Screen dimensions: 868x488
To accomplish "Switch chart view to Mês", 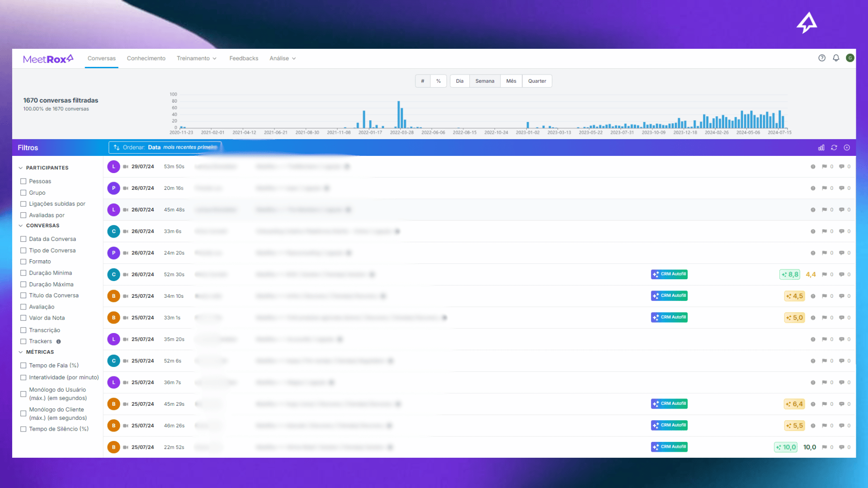I will (510, 81).
